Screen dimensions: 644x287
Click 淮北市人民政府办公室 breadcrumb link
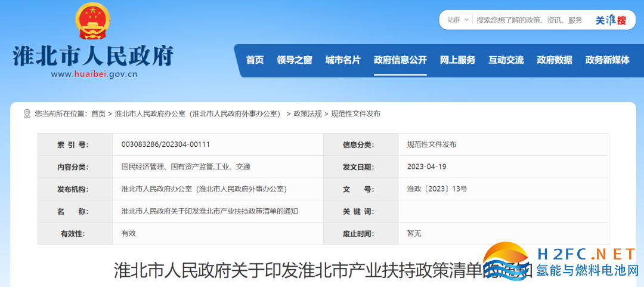tap(197, 114)
